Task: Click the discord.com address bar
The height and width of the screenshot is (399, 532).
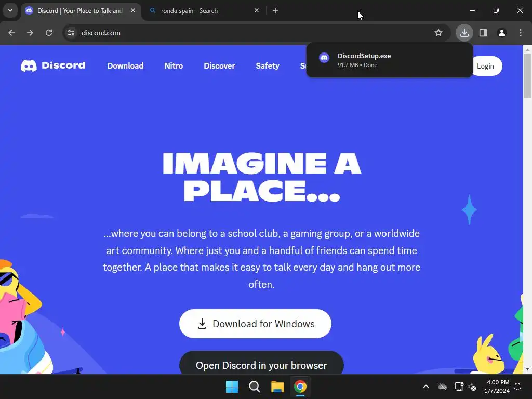Action: [257, 33]
